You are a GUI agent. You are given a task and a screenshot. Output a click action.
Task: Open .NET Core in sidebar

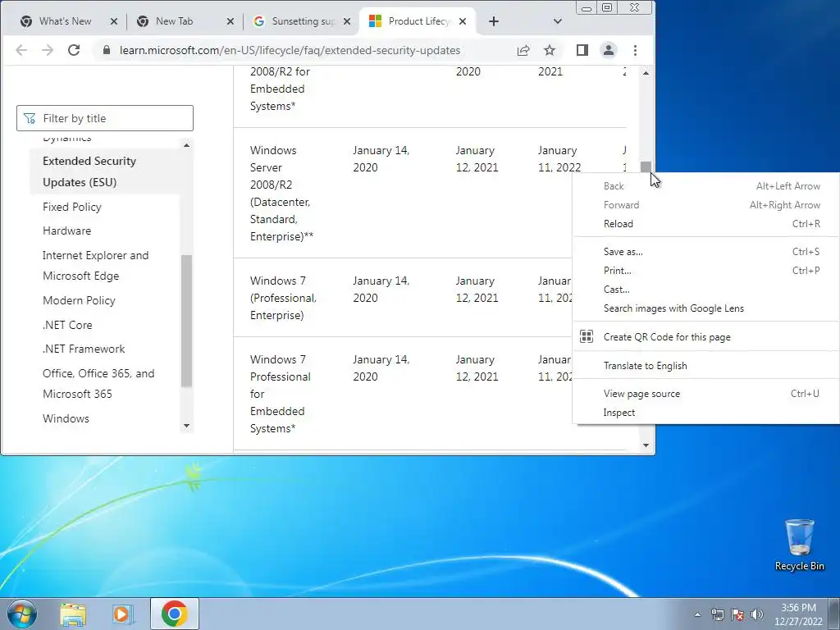pyautogui.click(x=67, y=325)
